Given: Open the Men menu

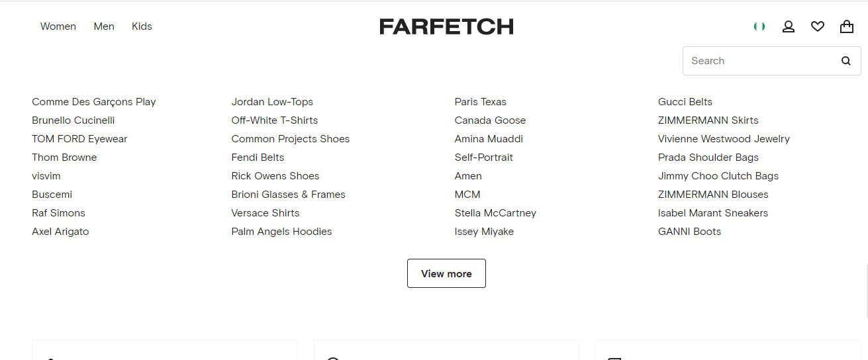Looking at the screenshot, I should (x=104, y=26).
